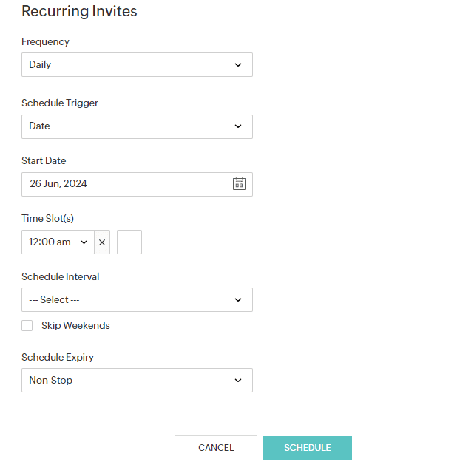Click the Schedule Interval field label
The width and height of the screenshot is (474, 476).
point(60,277)
